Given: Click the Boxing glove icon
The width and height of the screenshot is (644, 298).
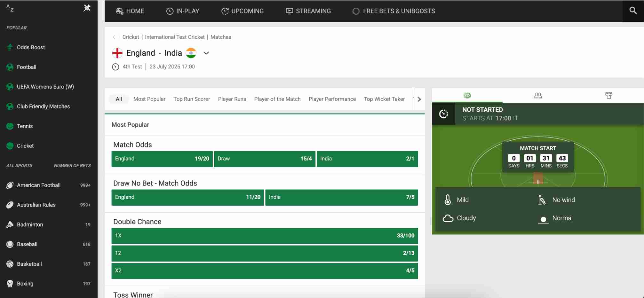Looking at the screenshot, I should (x=10, y=284).
